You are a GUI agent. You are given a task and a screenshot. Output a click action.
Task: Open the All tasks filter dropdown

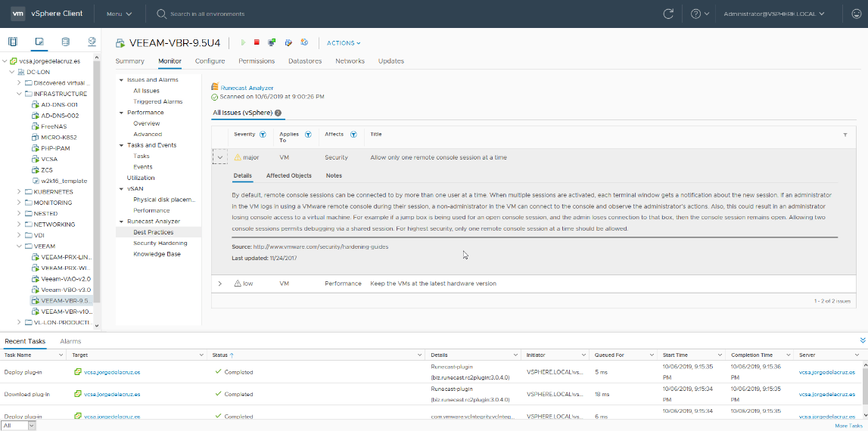(19, 426)
